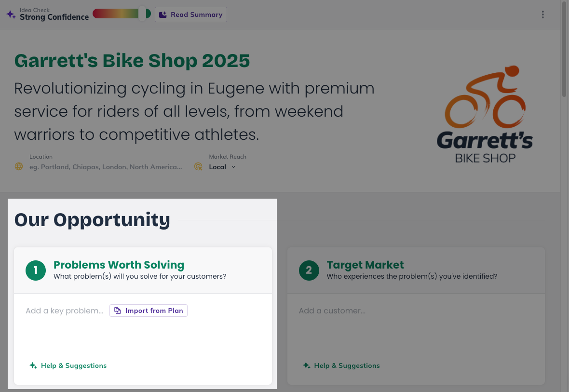This screenshot has width=569, height=392.
Task: Click the number 2 circle badge
Action: click(309, 270)
